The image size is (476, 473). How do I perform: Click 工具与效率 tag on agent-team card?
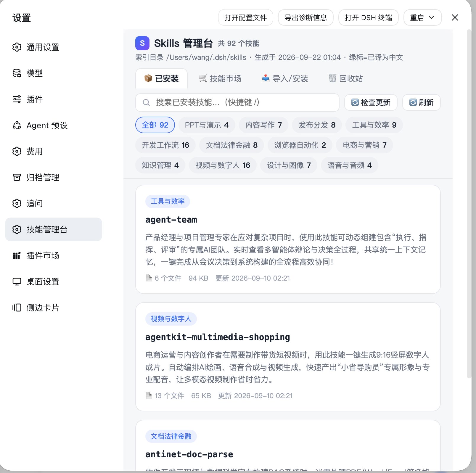coord(168,201)
